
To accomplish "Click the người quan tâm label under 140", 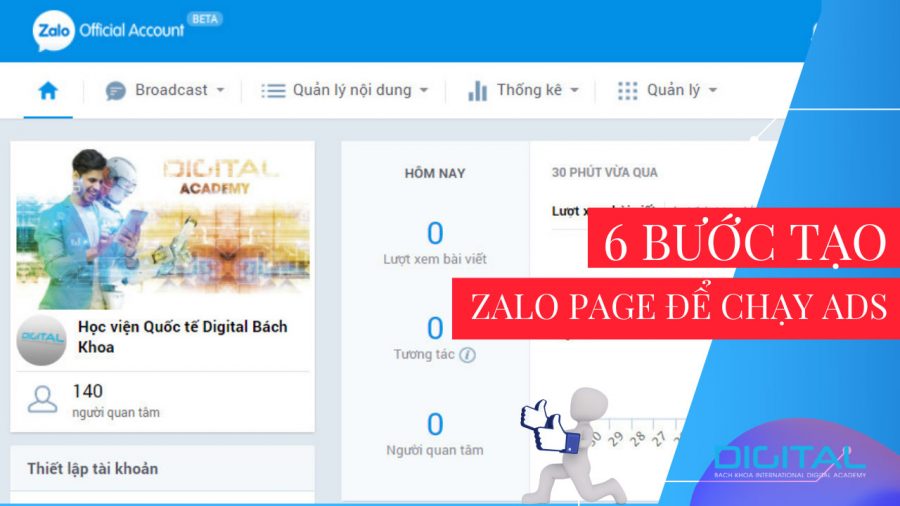I will (116, 412).
